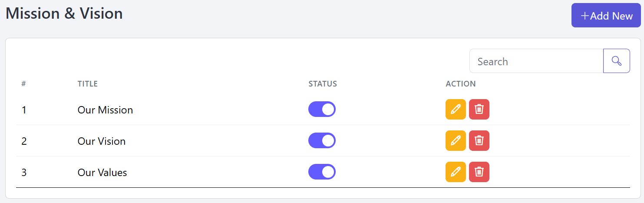Click the # column header
The width and height of the screenshot is (644, 203).
[23, 84]
